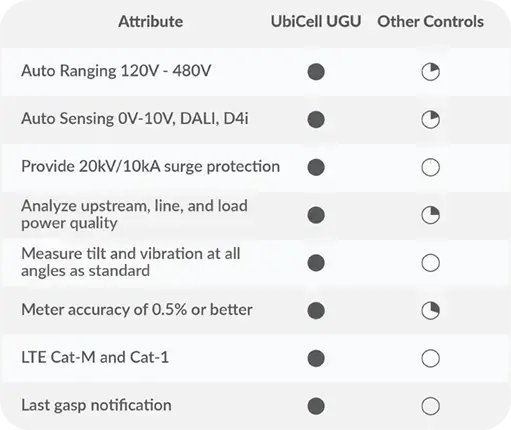Select the filled dot beside Auto Sensing row

[316, 119]
